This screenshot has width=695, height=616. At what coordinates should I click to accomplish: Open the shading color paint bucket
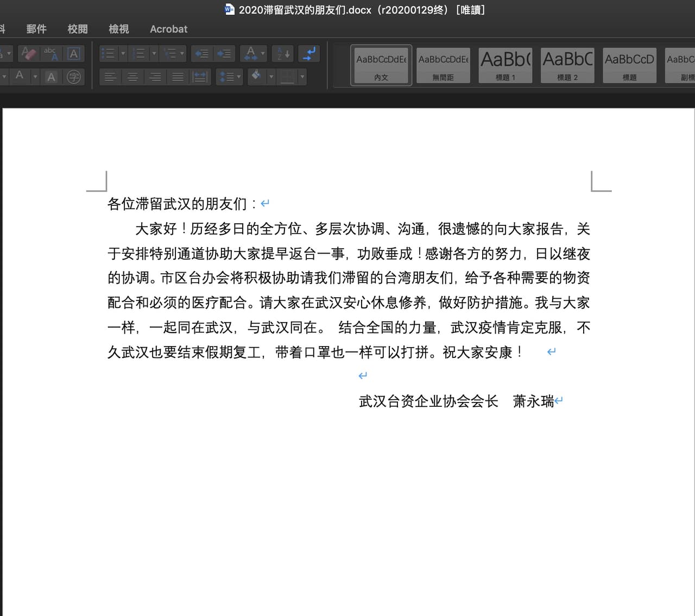pos(256,77)
